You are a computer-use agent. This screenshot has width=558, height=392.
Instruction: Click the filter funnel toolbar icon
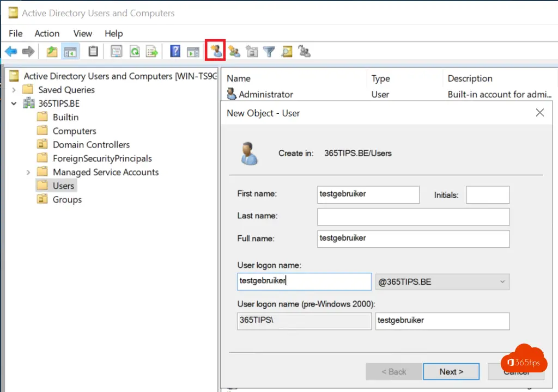(x=269, y=52)
